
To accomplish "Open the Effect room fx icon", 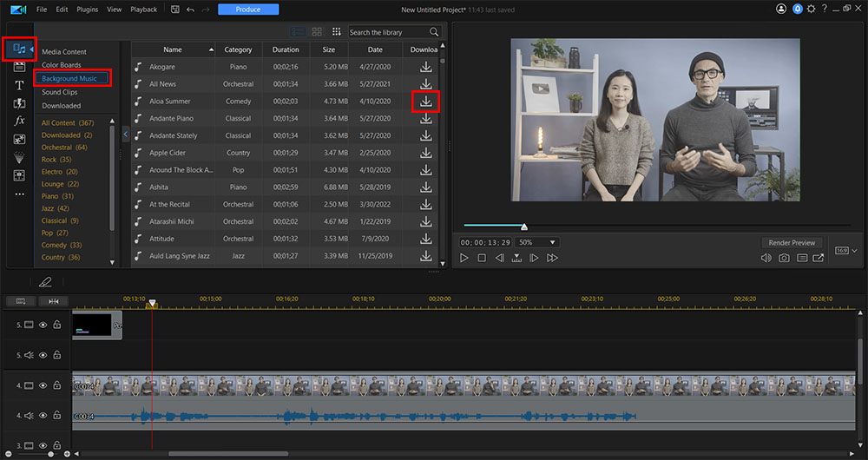I will pyautogui.click(x=19, y=121).
